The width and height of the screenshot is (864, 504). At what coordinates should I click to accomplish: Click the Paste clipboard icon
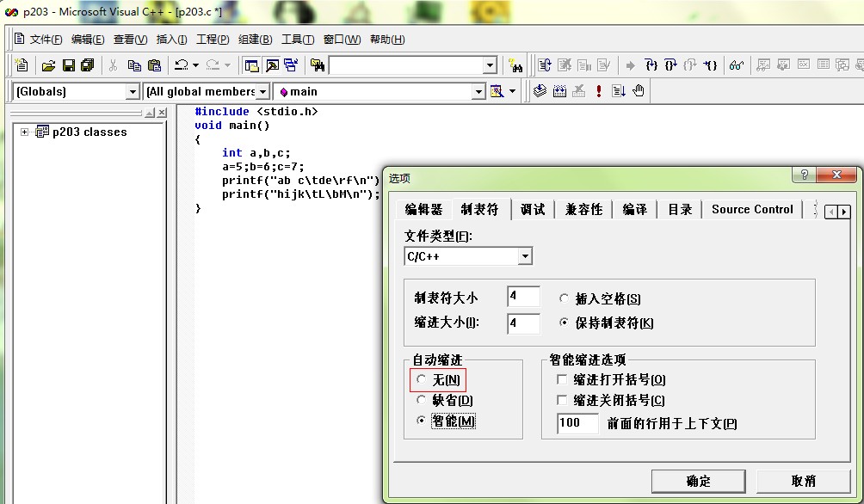coord(155,65)
